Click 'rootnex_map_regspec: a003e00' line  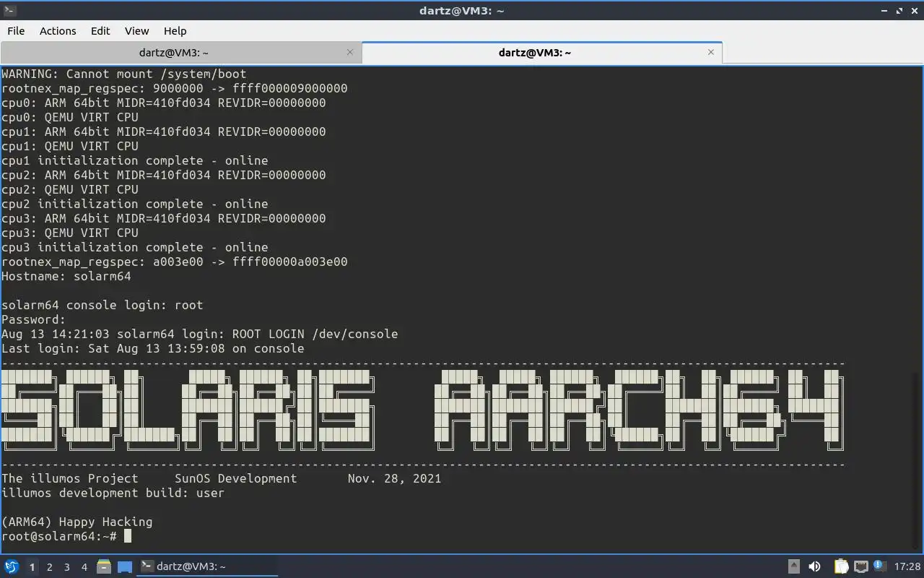(x=175, y=262)
